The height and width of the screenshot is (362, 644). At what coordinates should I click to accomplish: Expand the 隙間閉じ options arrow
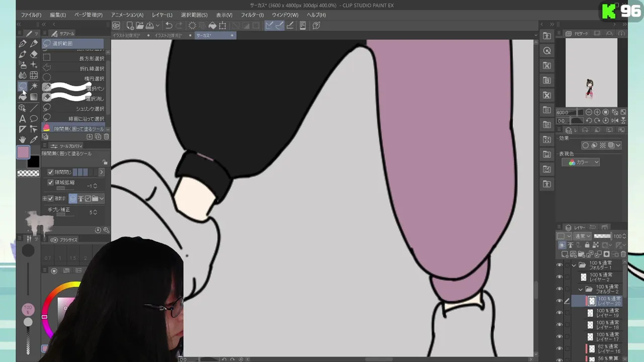click(x=101, y=172)
